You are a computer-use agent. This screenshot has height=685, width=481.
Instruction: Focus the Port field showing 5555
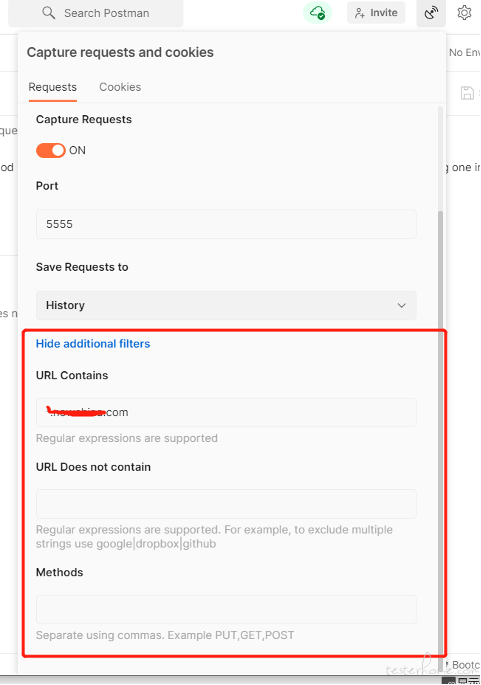[x=226, y=224]
